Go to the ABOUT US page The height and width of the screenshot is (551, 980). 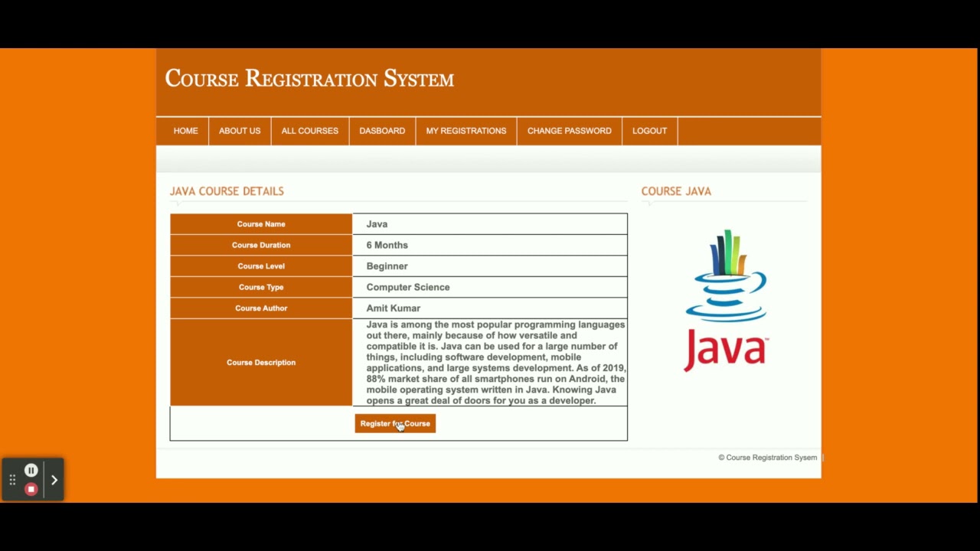pyautogui.click(x=240, y=131)
